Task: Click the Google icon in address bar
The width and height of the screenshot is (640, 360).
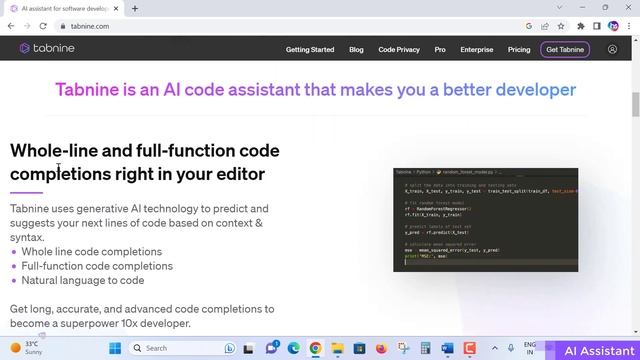Action: [x=529, y=26]
